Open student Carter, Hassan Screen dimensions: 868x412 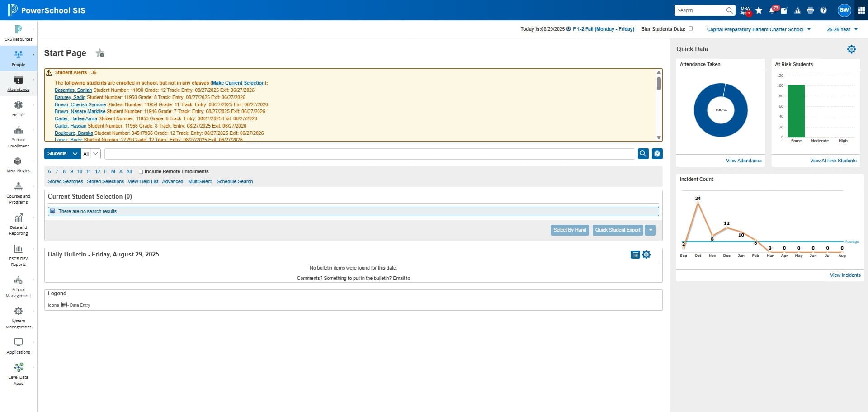coord(71,126)
